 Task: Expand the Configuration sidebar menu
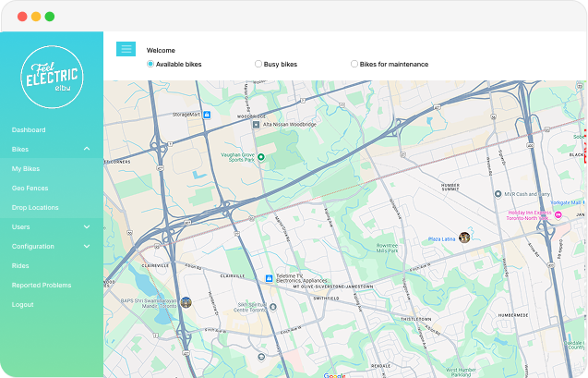click(86, 246)
